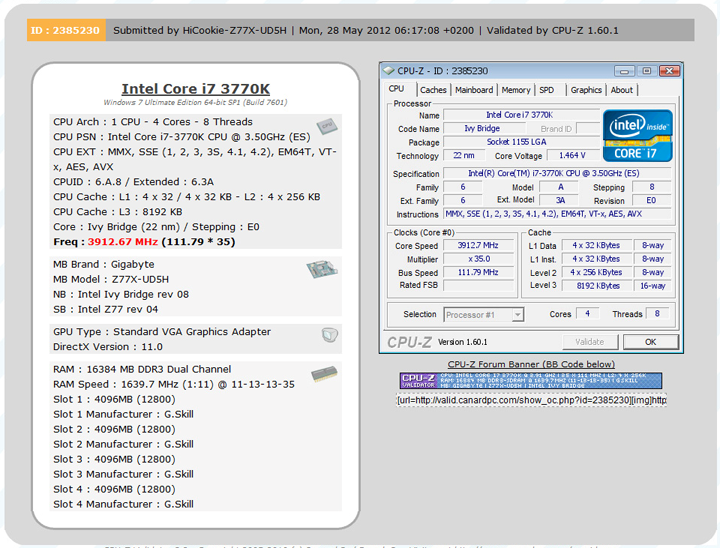Open the Intel Core i7 3770K heading link
720x548 pixels.
pos(196,89)
